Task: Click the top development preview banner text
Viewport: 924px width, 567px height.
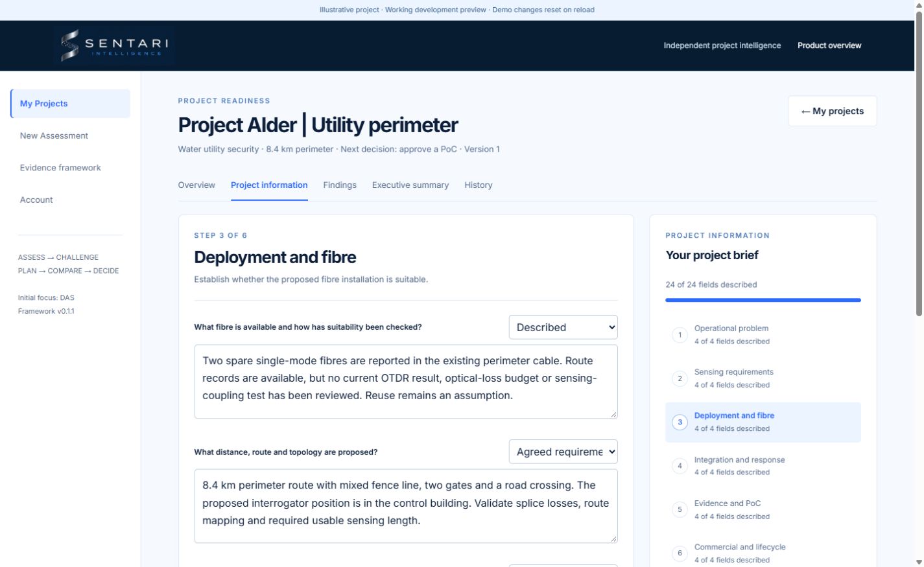Action: click(457, 10)
